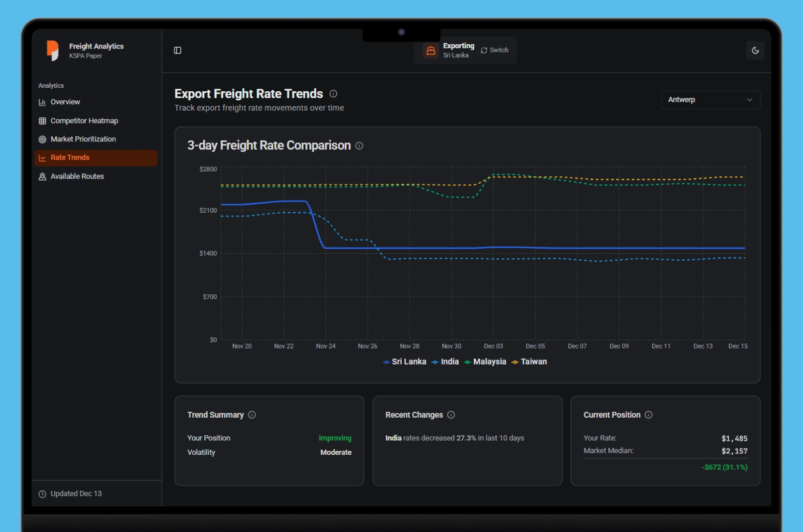Switch to dark/light mode with moon icon
Image resolution: width=803 pixels, height=532 pixels.
pyautogui.click(x=755, y=50)
